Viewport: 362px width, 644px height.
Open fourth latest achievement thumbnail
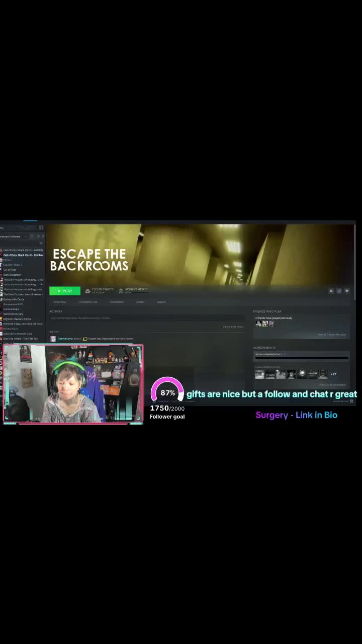(291, 374)
